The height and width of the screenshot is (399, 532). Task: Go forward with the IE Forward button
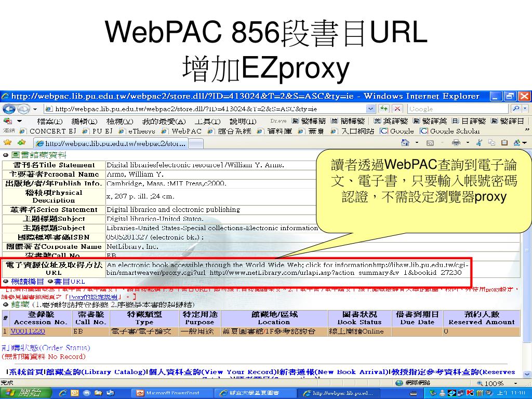23,109
